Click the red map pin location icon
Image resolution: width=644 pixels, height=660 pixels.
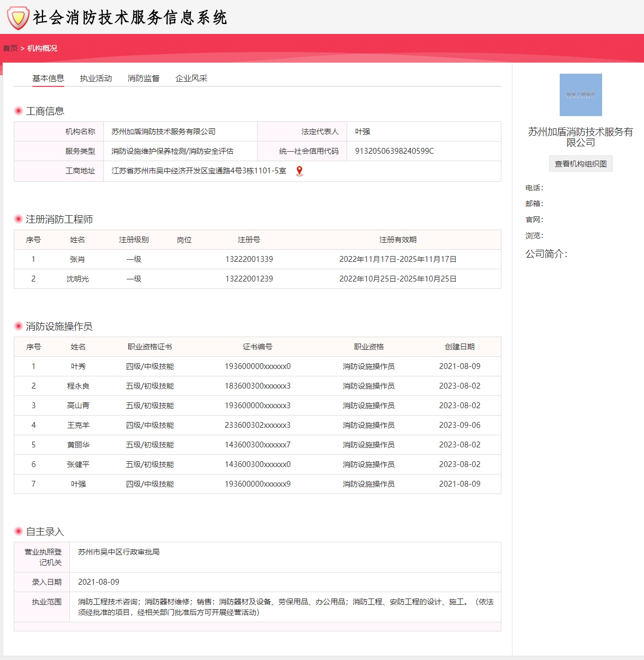pos(299,171)
